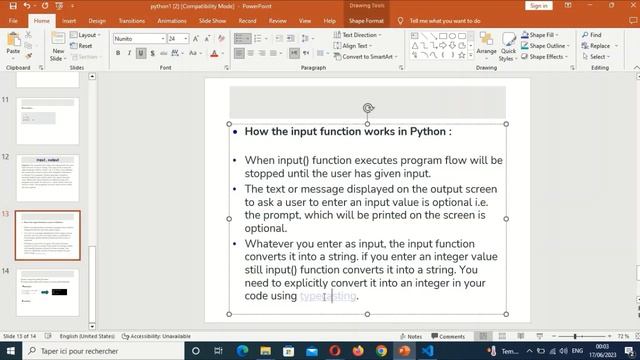Click the Paste clipboard icon
Image resolution: width=640 pixels, height=360 pixels.
pos(13,40)
